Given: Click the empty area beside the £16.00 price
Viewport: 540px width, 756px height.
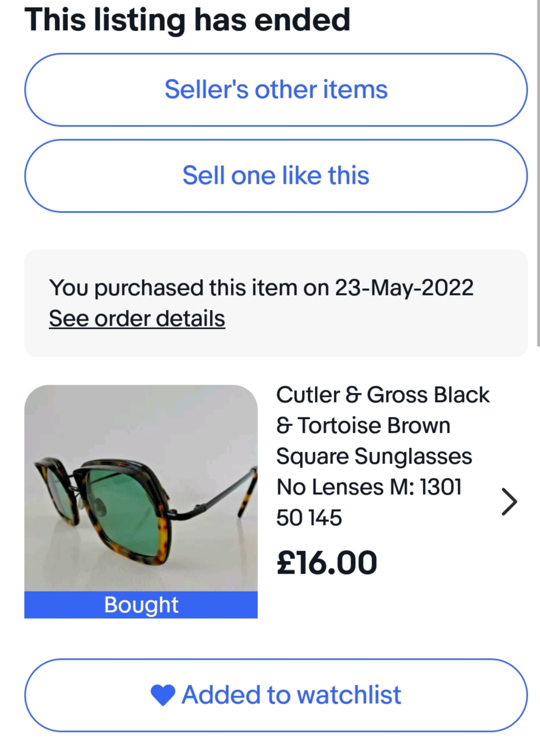Looking at the screenshot, I should tap(445, 562).
